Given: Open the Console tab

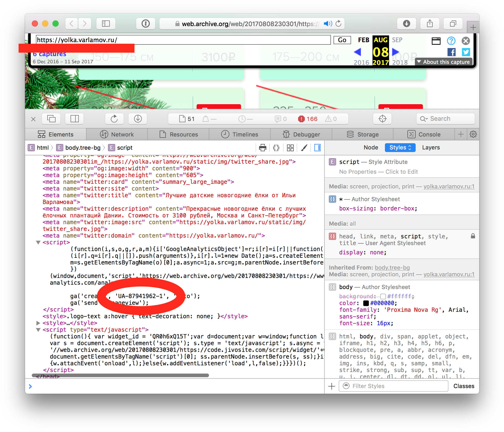Looking at the screenshot, I should [x=424, y=134].
